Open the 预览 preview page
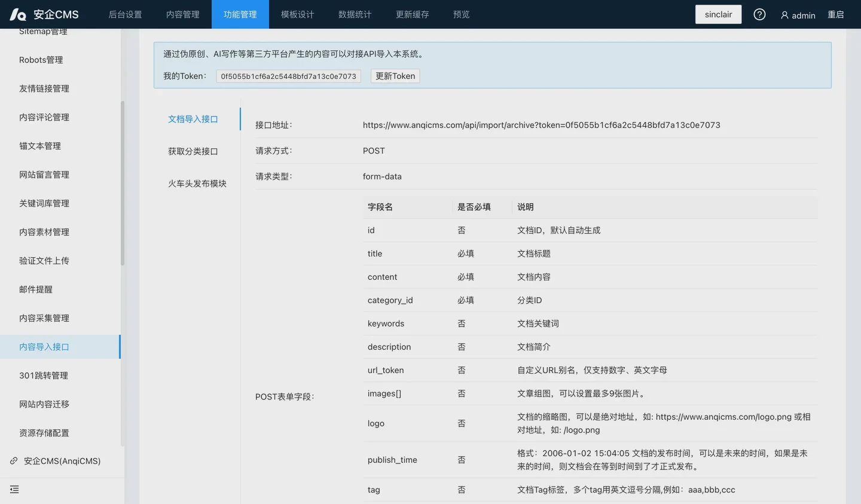The height and width of the screenshot is (504, 861). click(461, 14)
